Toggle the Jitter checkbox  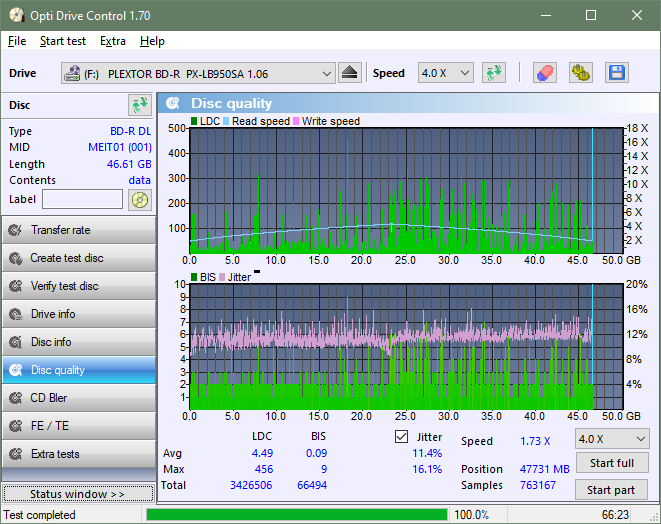click(402, 437)
